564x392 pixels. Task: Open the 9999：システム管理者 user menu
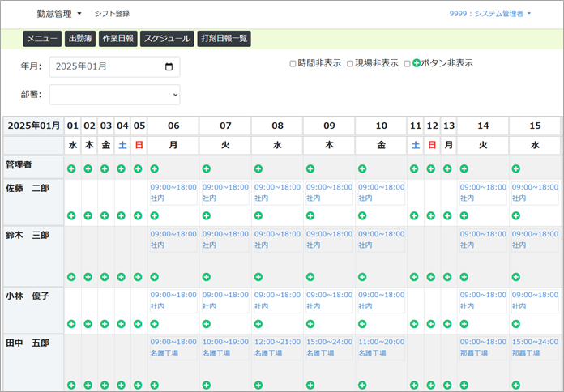(490, 14)
